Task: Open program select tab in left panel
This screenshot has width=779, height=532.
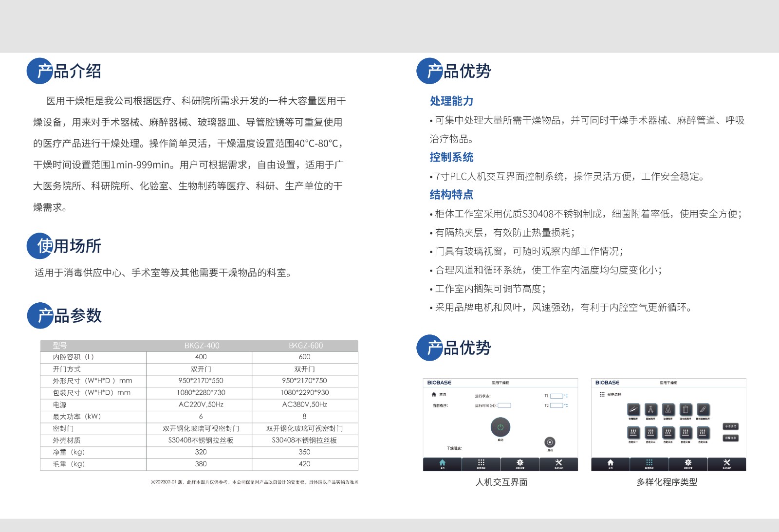Action: pos(481,464)
